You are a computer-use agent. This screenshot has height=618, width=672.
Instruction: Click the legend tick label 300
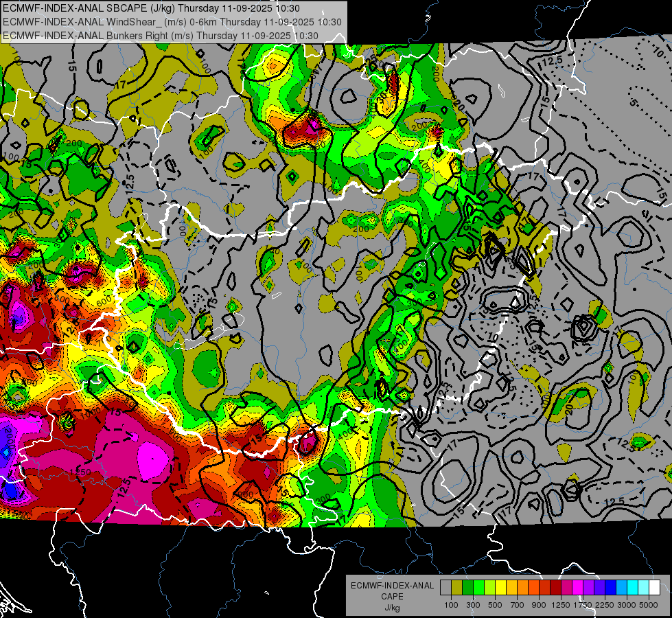[473, 605]
